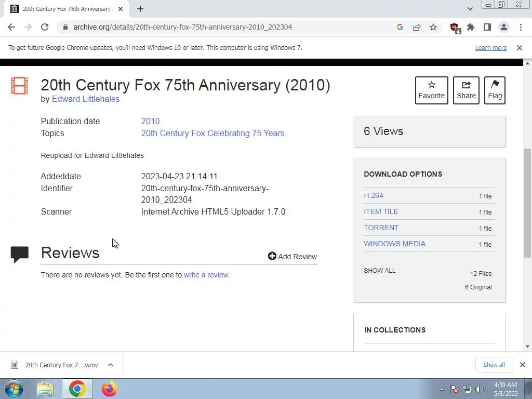Bookmark this page with the star icon
The height and width of the screenshot is (399, 532).
433,27
